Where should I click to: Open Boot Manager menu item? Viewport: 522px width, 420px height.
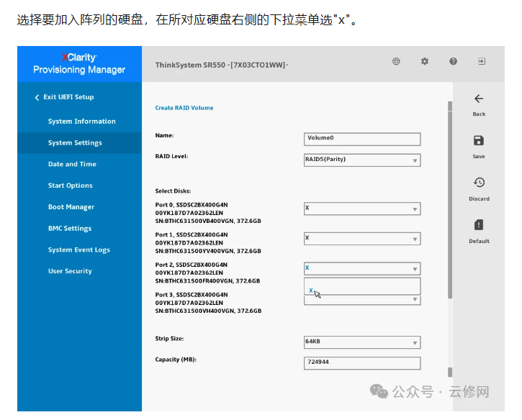point(71,207)
